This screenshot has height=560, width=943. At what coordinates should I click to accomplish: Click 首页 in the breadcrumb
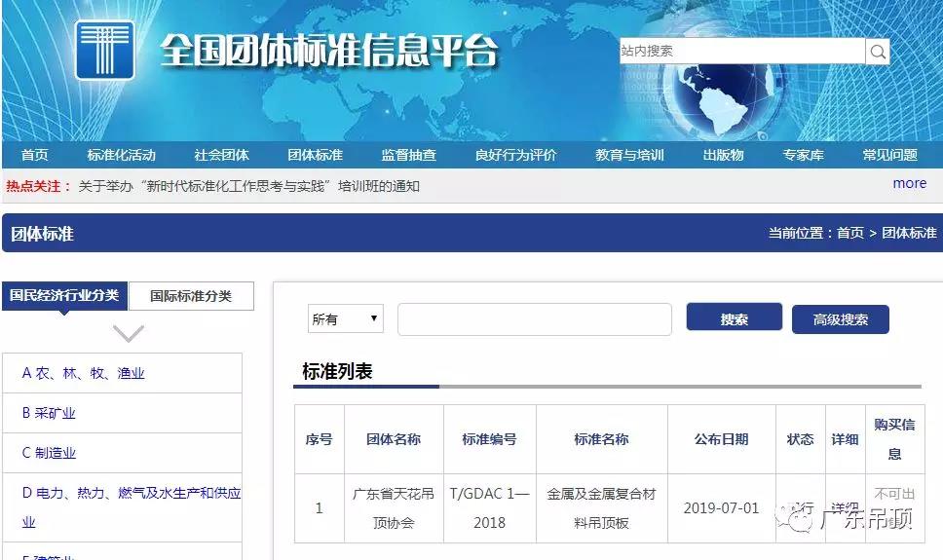tap(850, 233)
